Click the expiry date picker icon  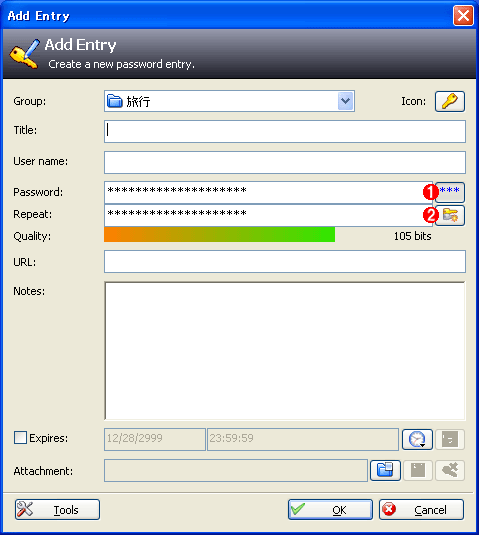[x=450, y=439]
